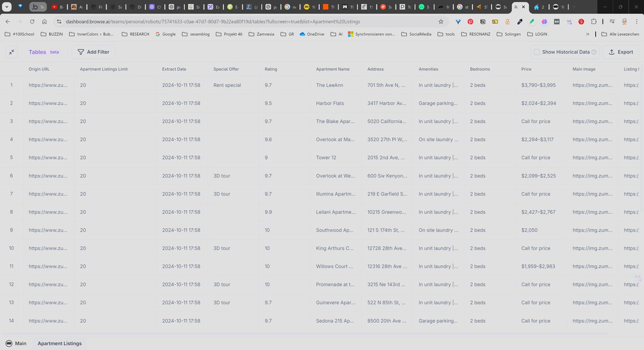Open the tab search dropdown arrow

[6, 7]
